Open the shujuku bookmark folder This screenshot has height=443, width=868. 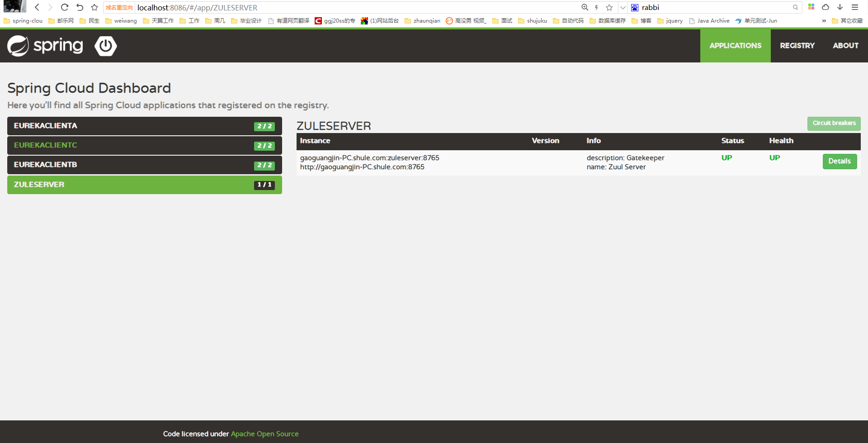tap(533, 21)
